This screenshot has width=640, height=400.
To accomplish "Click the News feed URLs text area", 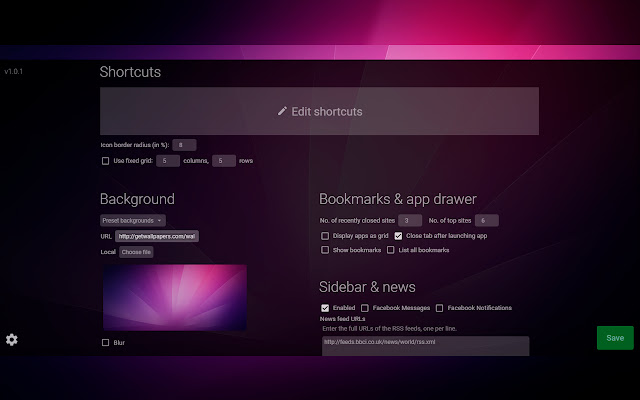I will coord(425,346).
